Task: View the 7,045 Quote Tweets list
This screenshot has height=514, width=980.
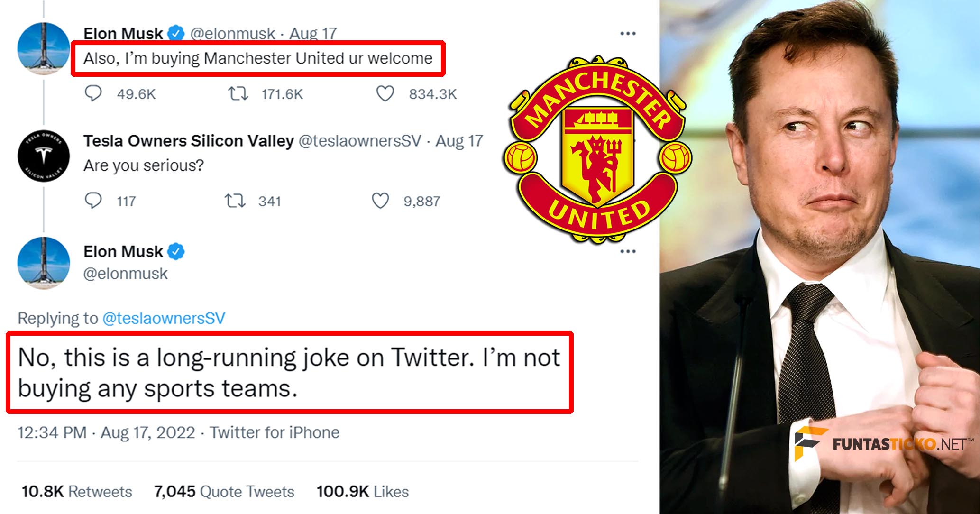Action: pos(224,491)
